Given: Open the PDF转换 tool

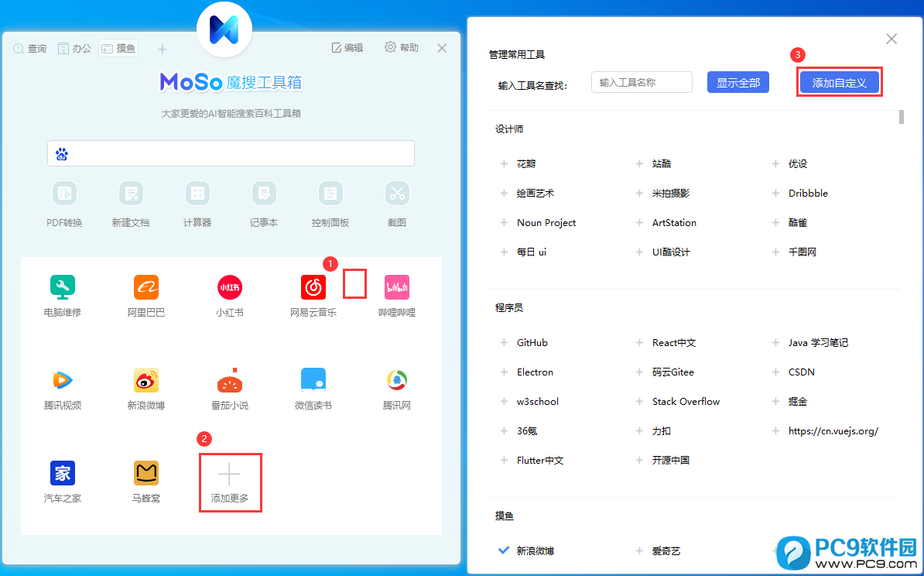Looking at the screenshot, I should pos(65,194).
